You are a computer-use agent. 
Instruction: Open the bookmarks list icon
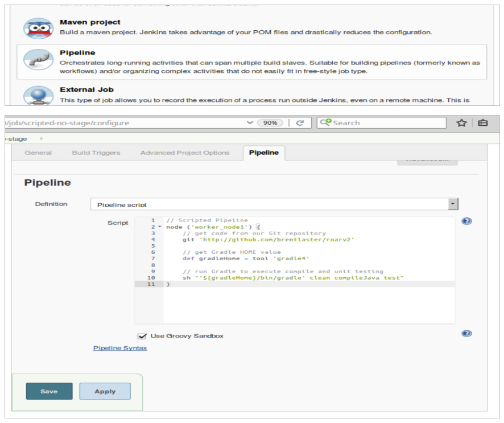click(x=483, y=123)
